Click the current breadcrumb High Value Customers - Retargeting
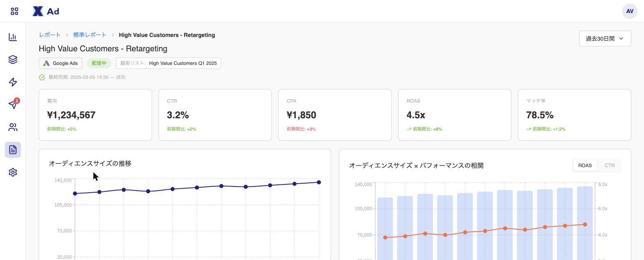 (x=167, y=35)
